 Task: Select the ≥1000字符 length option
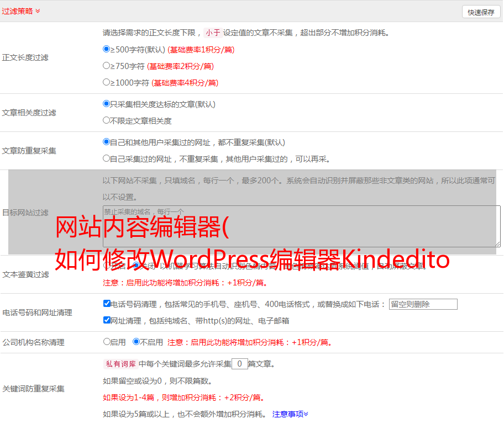pyautogui.click(x=106, y=82)
